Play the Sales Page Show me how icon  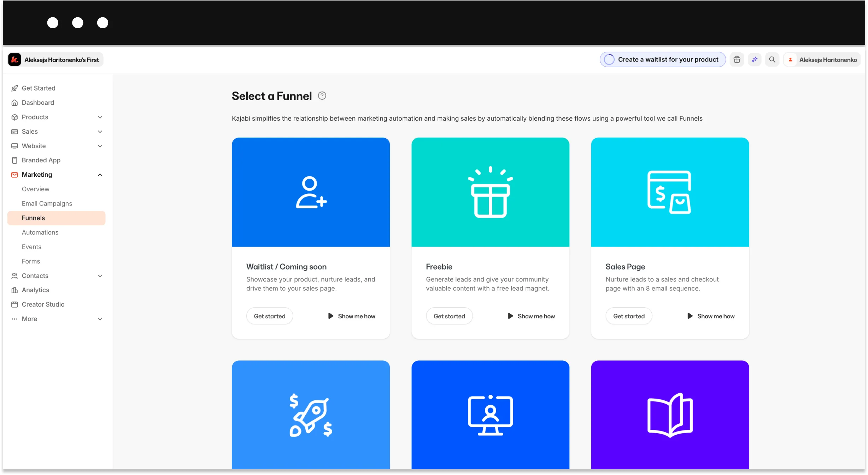690,316
